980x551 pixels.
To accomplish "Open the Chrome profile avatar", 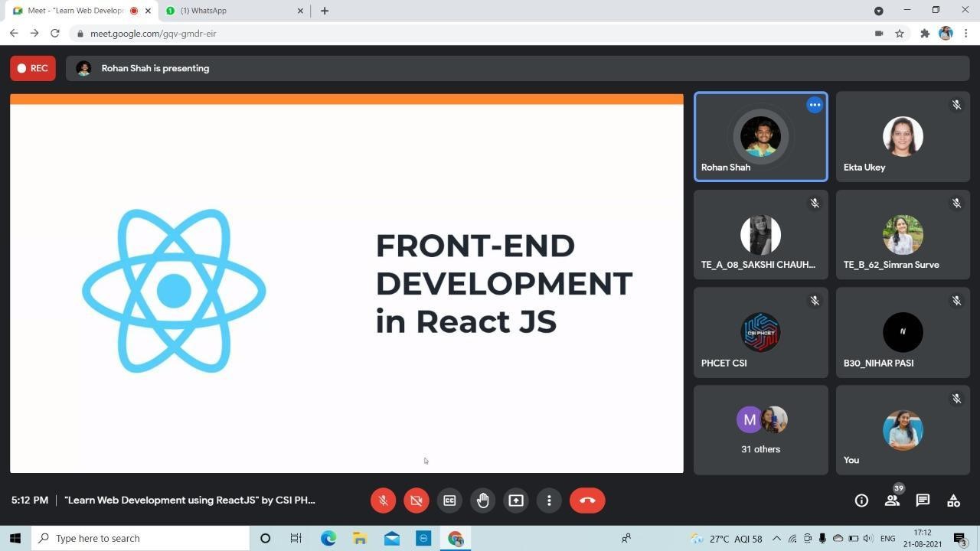I will coord(946,34).
